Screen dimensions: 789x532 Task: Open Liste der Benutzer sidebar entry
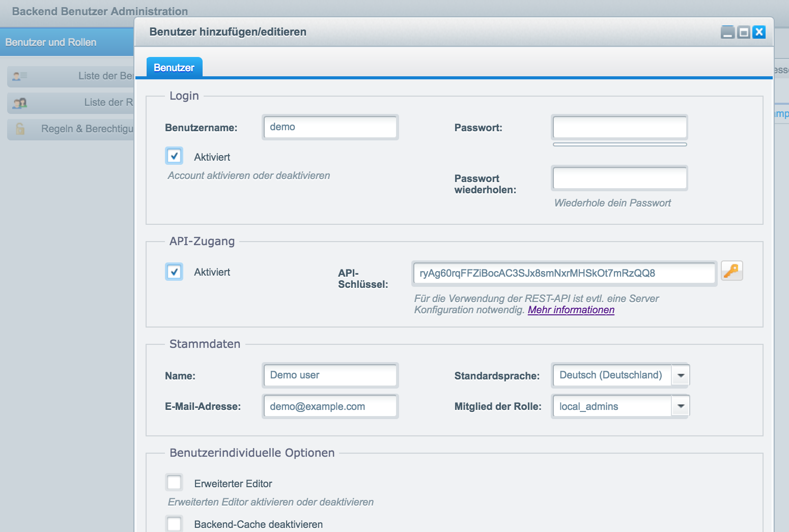[71, 76]
